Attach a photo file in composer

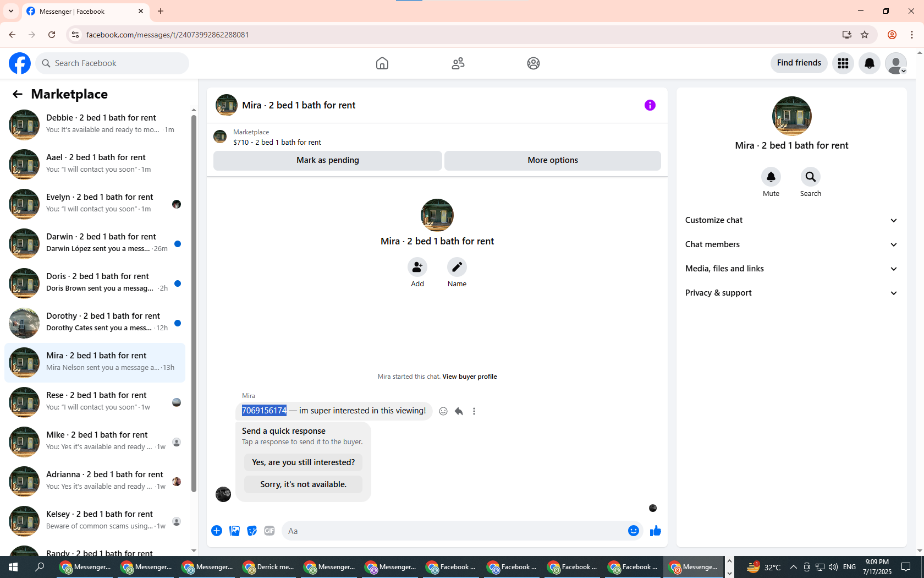(234, 531)
